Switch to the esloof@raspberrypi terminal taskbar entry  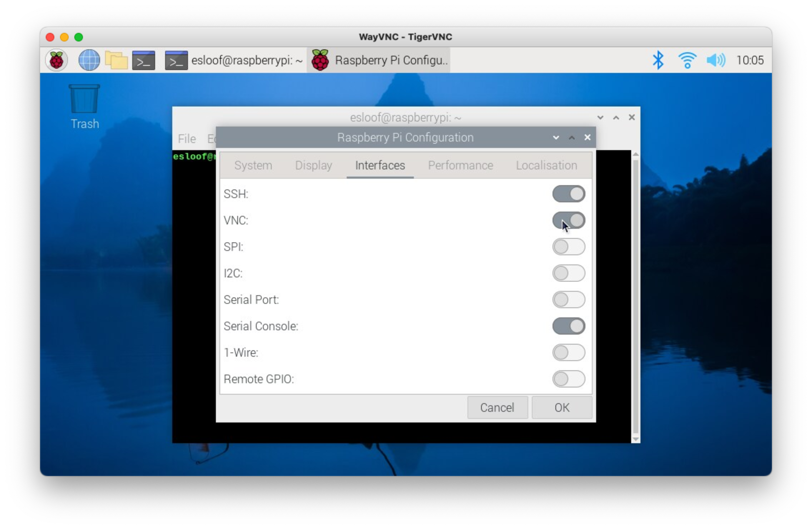[x=234, y=60]
